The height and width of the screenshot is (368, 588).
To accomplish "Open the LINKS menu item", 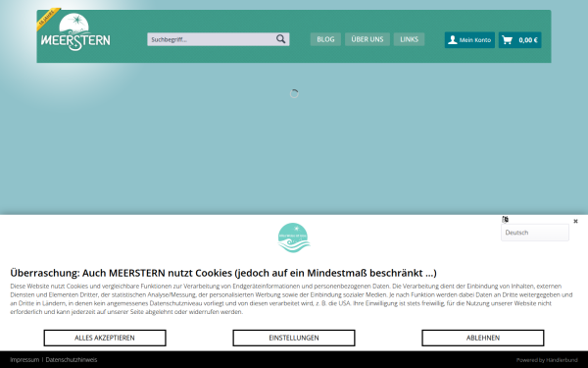I will coord(409,39).
